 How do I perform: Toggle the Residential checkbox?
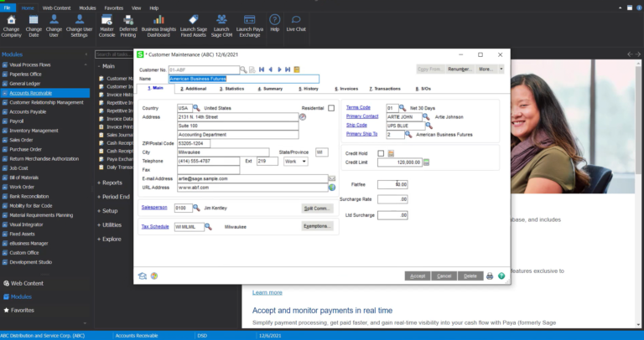pos(331,108)
